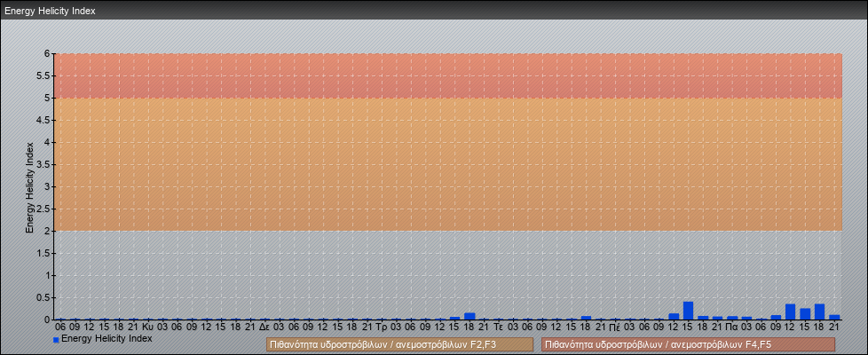The width and height of the screenshot is (868, 355).
Task: Click the Energy Helicity Index title bar text
Action: click(x=50, y=11)
